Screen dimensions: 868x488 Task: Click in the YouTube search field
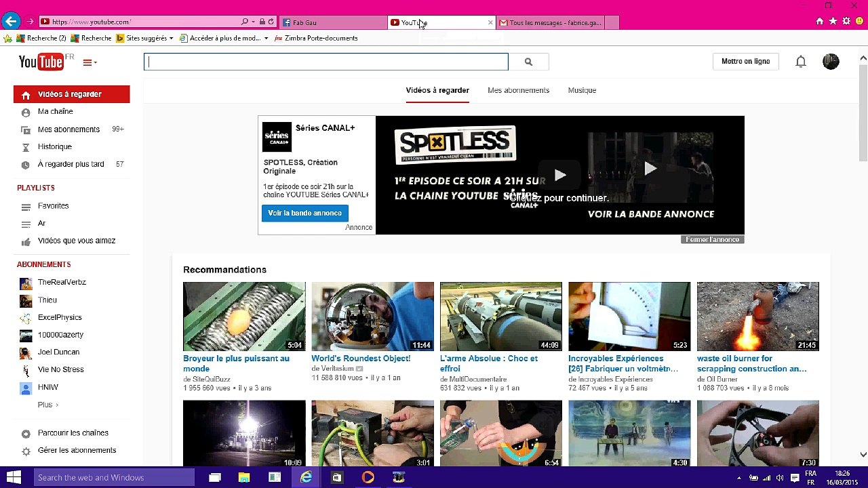point(325,62)
